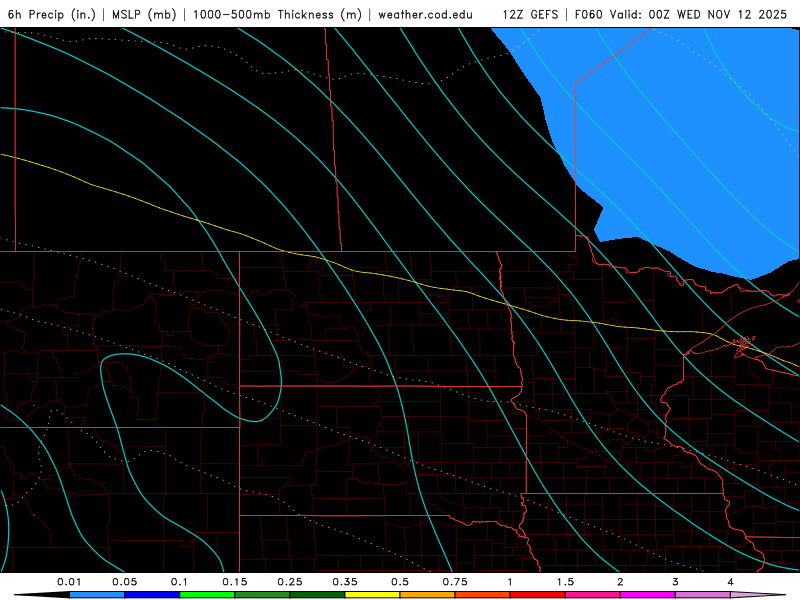Image resolution: width=800 pixels, height=600 pixels.
Task: Click the dark blue 0.05–0.1 legend swatch
Action: [x=152, y=595]
